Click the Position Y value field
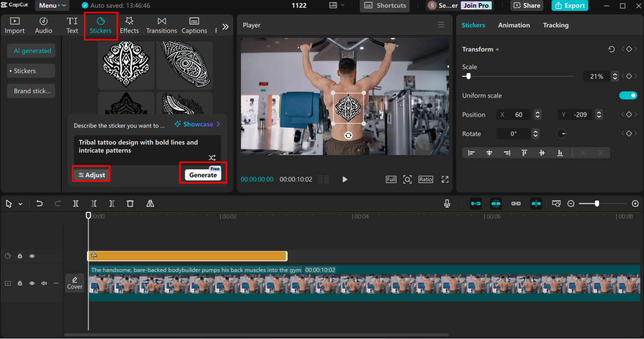This screenshot has width=644, height=339. (x=580, y=115)
